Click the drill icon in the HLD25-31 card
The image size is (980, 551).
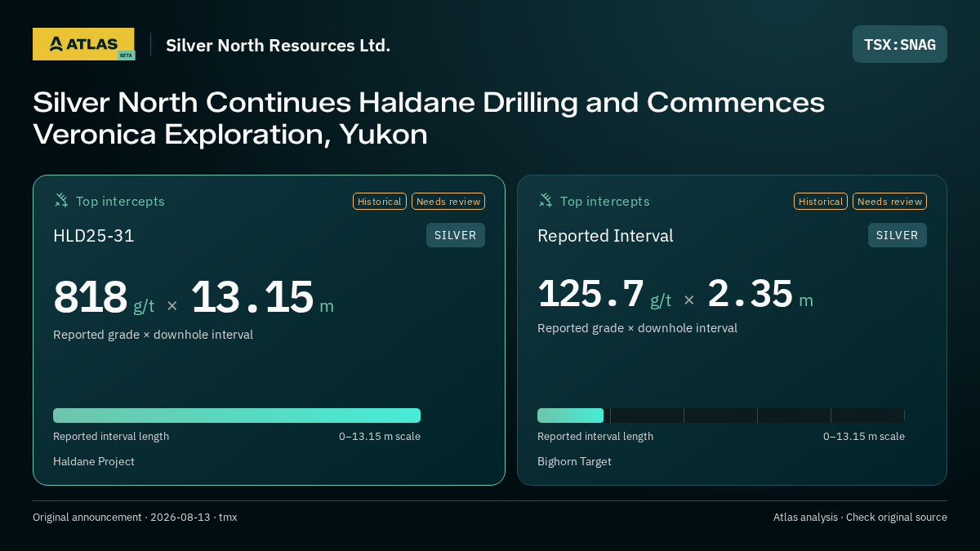coord(61,200)
